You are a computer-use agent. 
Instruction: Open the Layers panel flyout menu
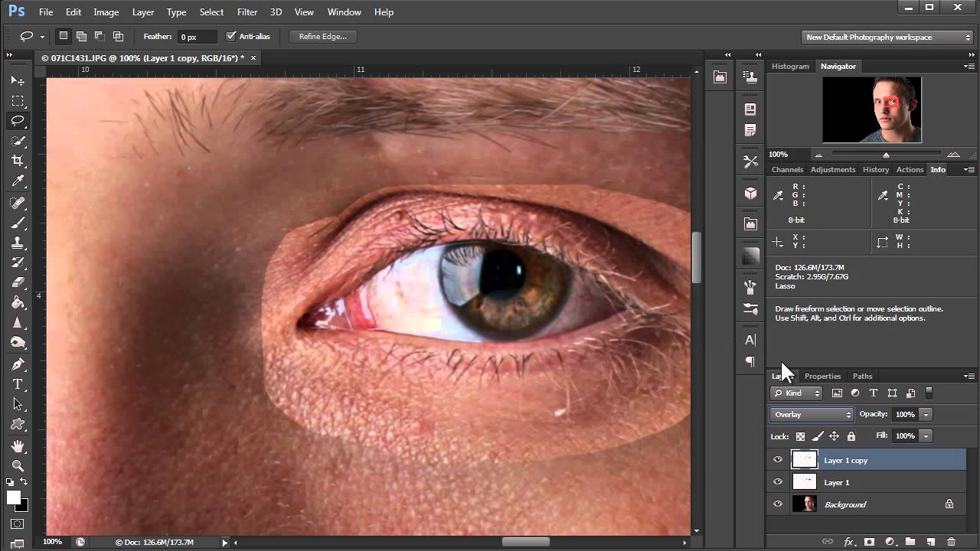point(969,376)
